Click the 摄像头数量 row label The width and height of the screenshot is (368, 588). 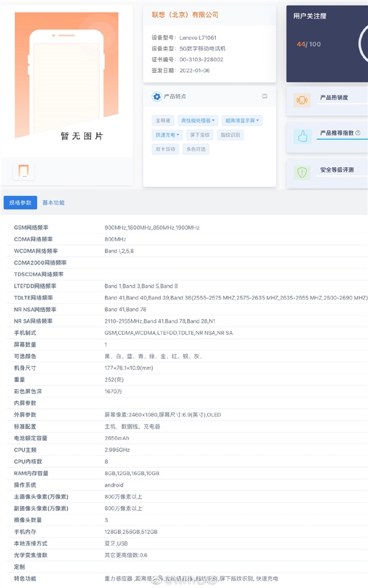28,520
